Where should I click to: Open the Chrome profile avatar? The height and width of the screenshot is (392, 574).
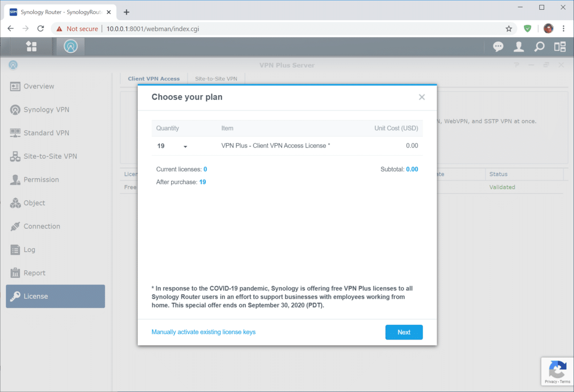click(x=548, y=28)
